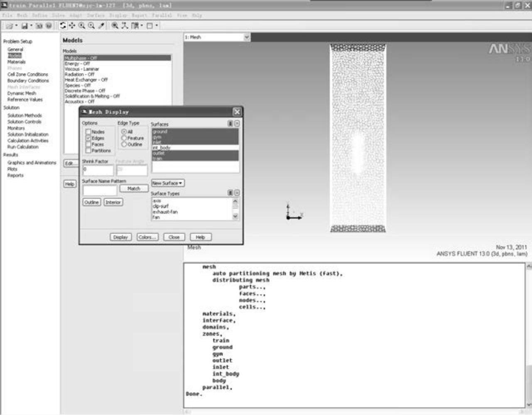
Task: Open the Define menu
Action: point(40,15)
